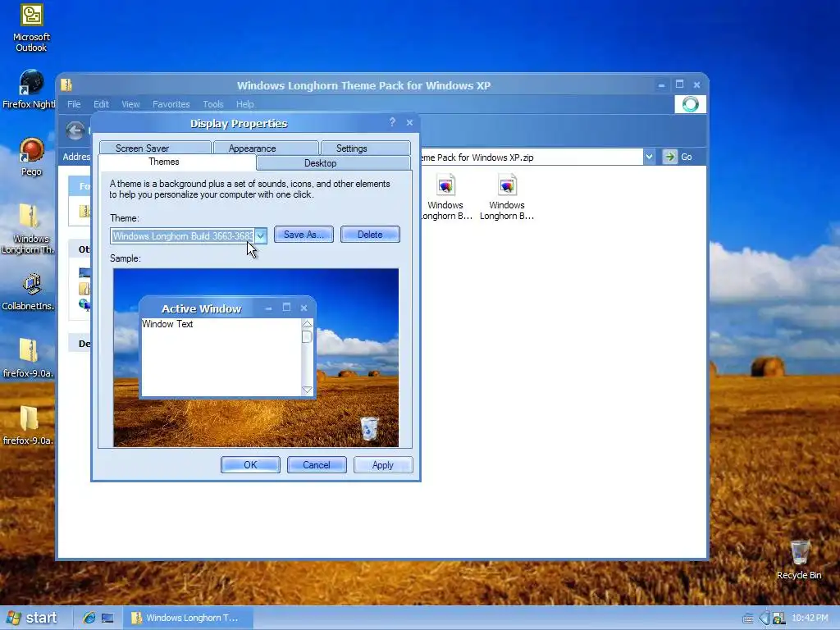Switch to the Settings tab
The height and width of the screenshot is (630, 840).
click(365, 148)
